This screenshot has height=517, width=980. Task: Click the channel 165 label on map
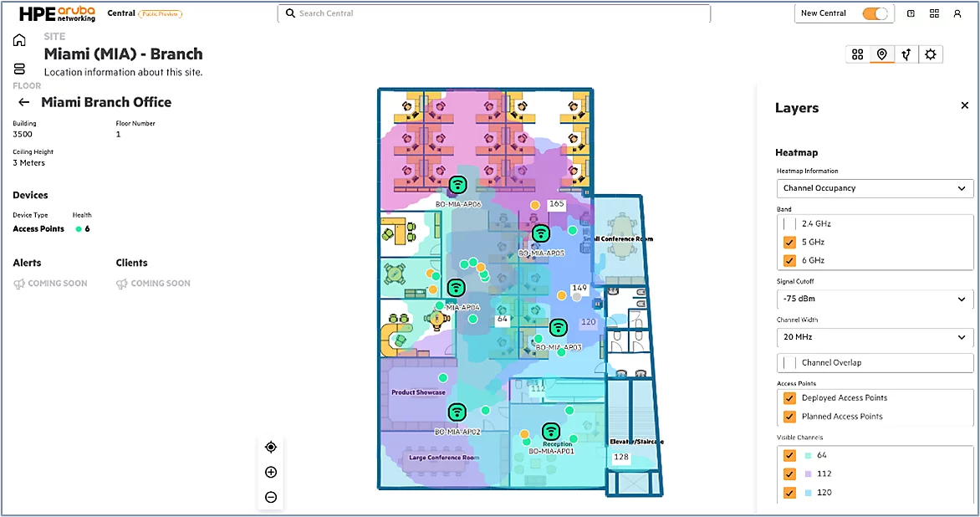coord(556,204)
